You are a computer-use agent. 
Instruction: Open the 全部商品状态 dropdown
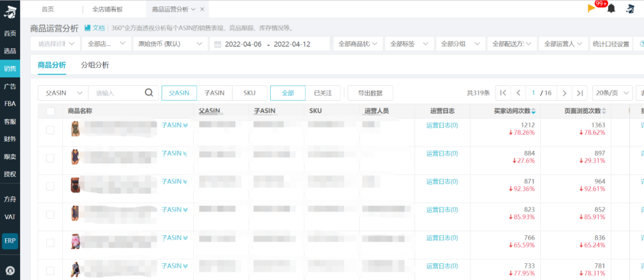tap(358, 44)
